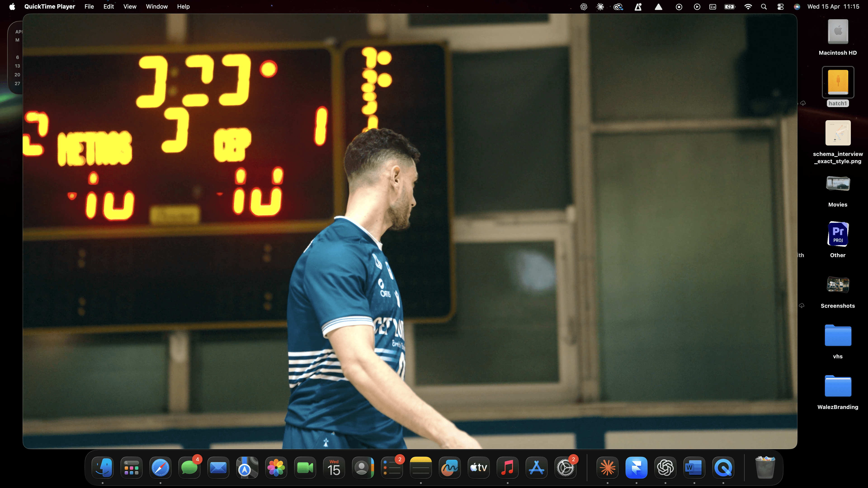Open the Claude app in dock
Image resolution: width=868 pixels, height=488 pixels.
click(x=607, y=467)
